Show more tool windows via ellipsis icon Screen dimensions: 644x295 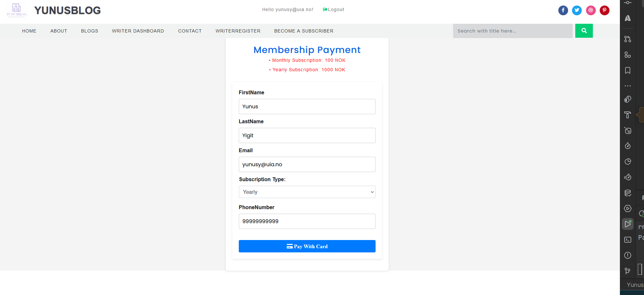coord(627,86)
